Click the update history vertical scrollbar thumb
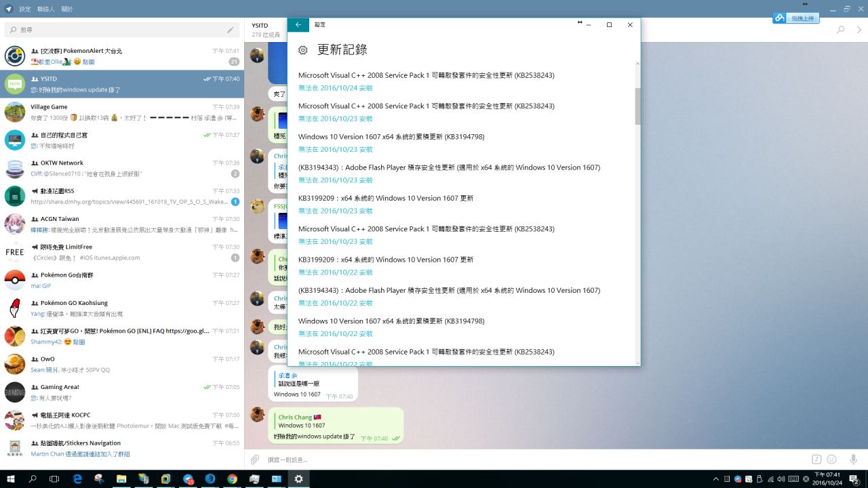868x488 pixels. pos(637,106)
